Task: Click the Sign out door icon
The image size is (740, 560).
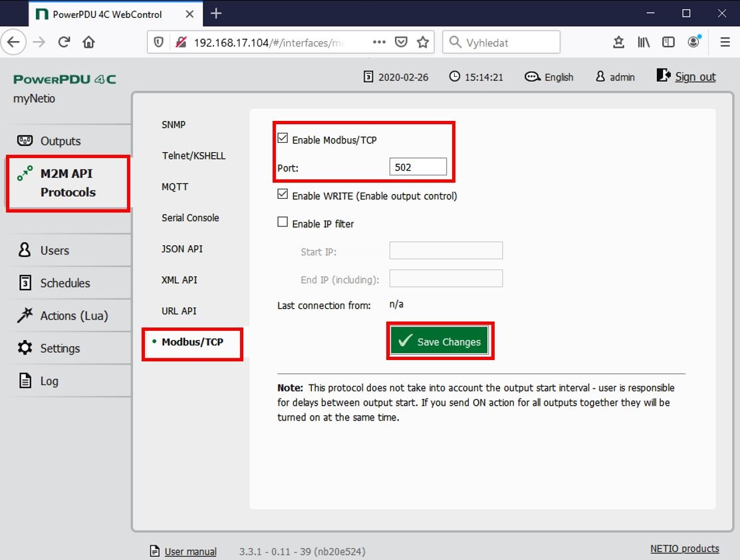Action: point(664,75)
